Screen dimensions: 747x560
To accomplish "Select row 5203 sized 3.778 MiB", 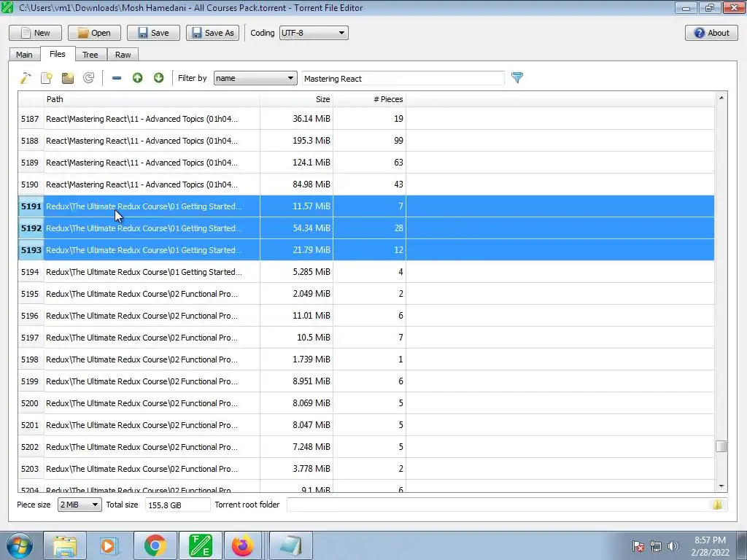I will click(x=366, y=469).
